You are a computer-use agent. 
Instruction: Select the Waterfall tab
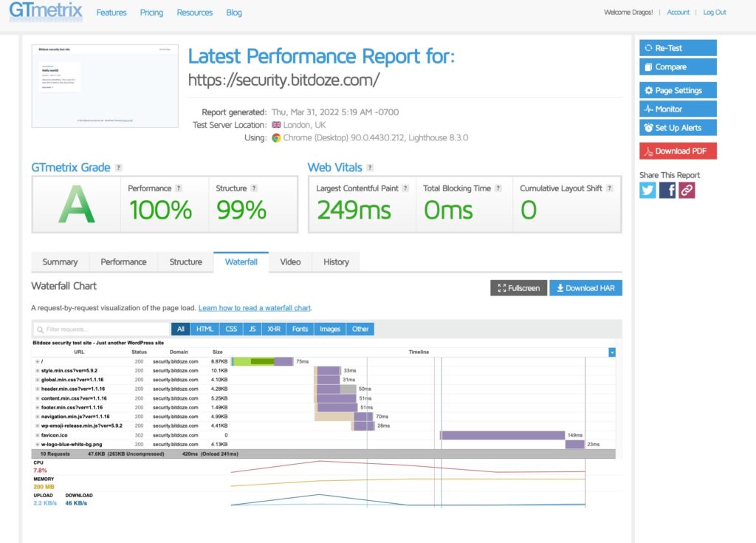241,262
